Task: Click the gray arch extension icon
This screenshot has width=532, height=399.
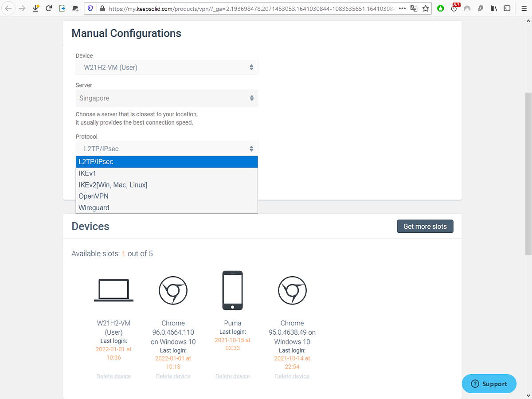Action: click(x=467, y=8)
